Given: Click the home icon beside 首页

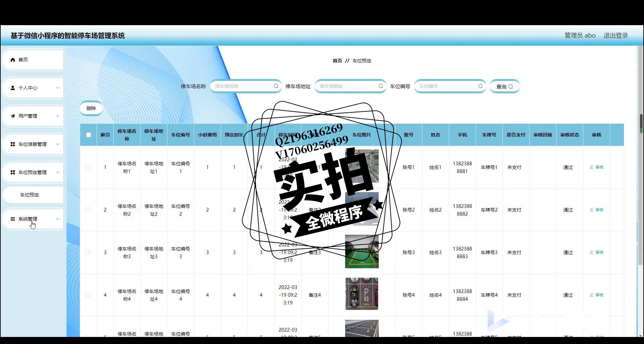Looking at the screenshot, I should 13,60.
